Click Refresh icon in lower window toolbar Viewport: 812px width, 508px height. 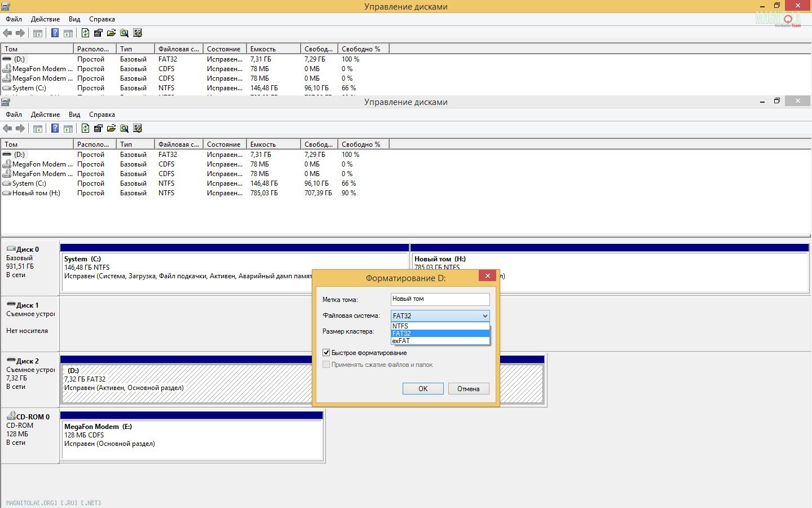85,129
